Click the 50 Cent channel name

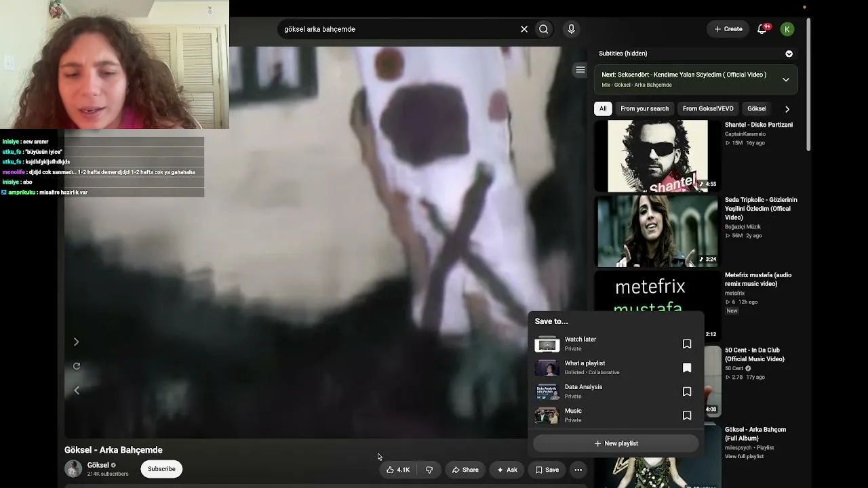pos(734,369)
